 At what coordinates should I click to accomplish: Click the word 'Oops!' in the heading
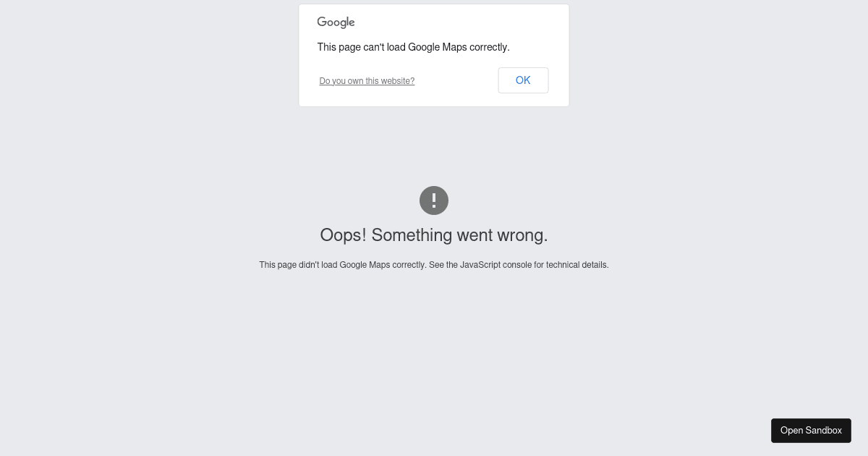343,235
